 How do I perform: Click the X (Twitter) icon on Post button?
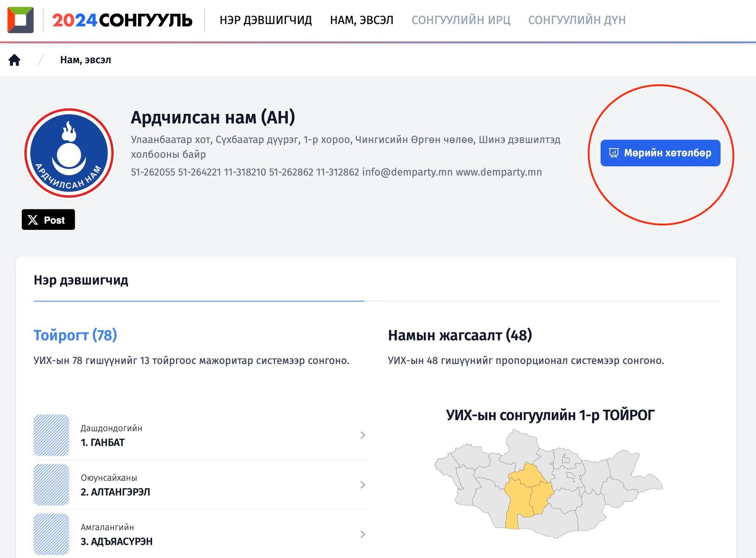[33, 219]
